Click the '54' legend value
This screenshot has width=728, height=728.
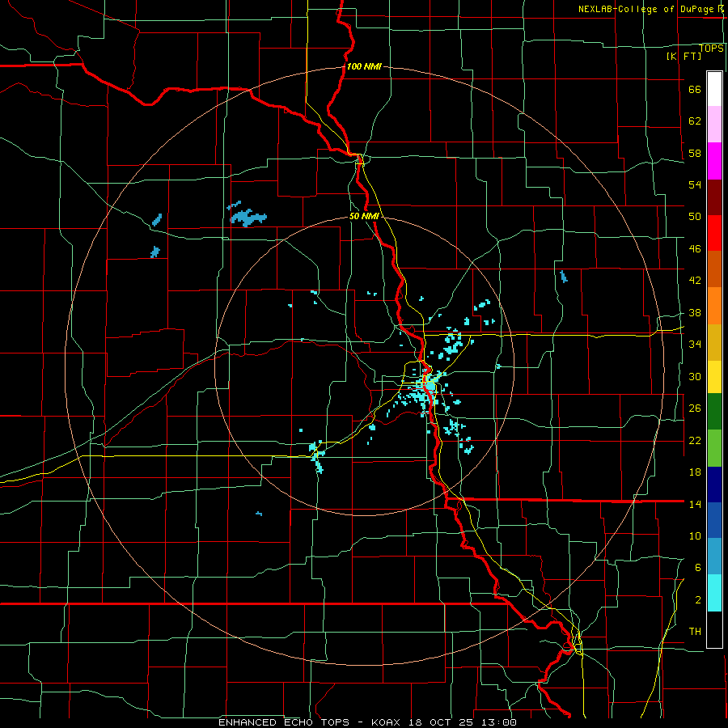[x=695, y=184]
